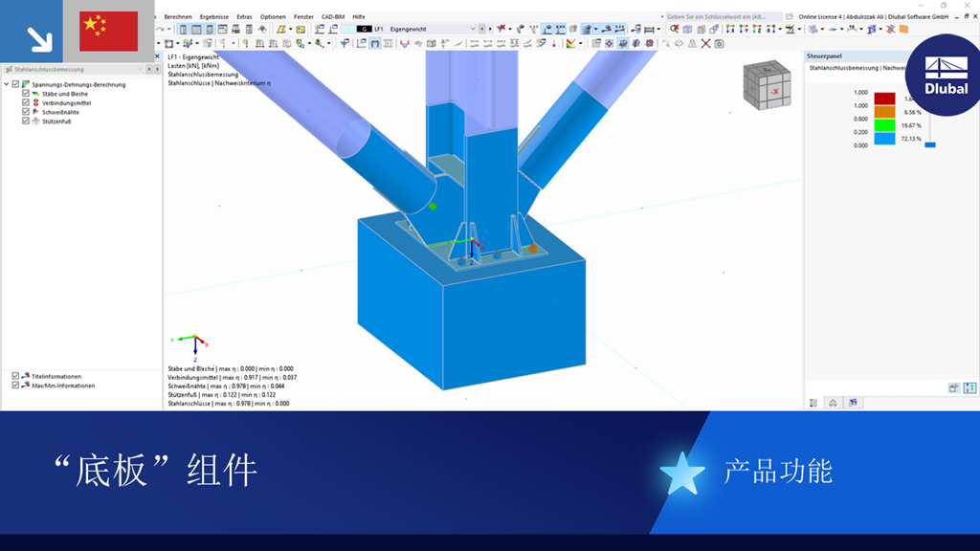The width and height of the screenshot is (980, 551).
Task: Click the orange solid rendering icon
Action: [903, 29]
